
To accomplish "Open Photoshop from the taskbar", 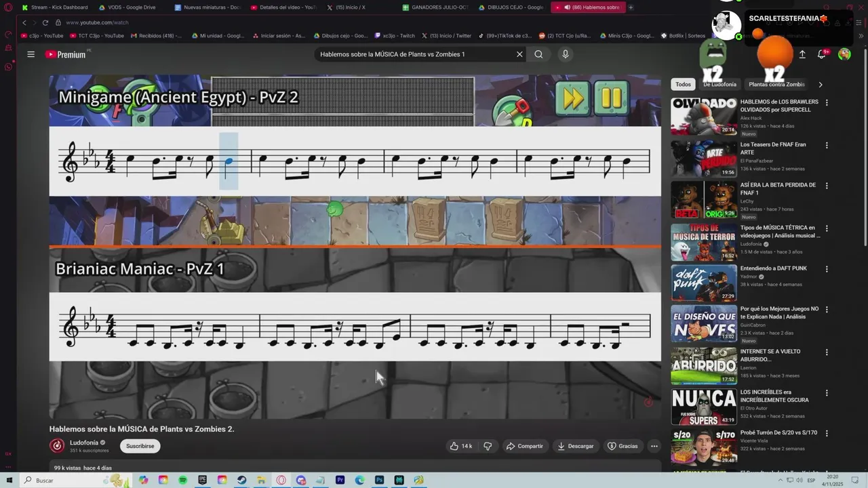I will click(379, 480).
